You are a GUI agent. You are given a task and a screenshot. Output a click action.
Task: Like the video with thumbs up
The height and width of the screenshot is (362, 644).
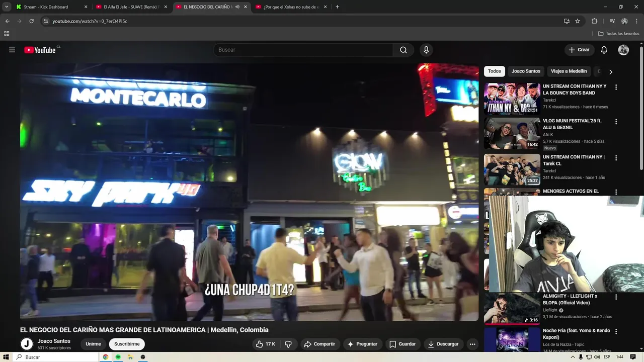(266, 344)
